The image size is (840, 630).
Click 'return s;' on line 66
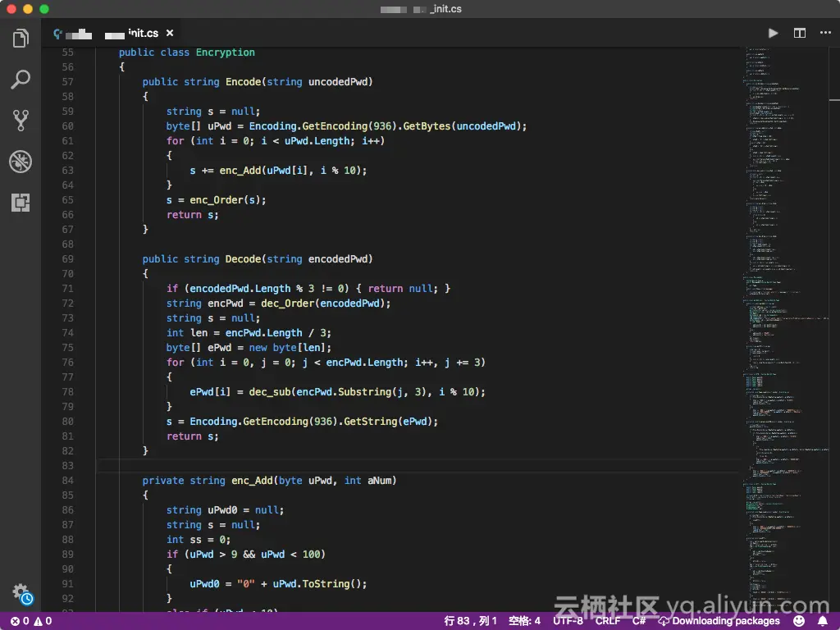point(192,215)
